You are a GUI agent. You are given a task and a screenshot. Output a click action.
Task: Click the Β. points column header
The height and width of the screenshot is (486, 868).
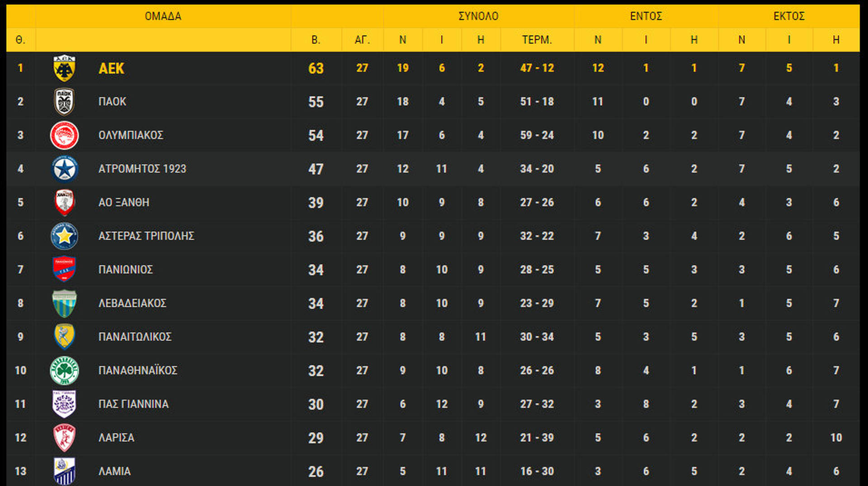(316, 40)
